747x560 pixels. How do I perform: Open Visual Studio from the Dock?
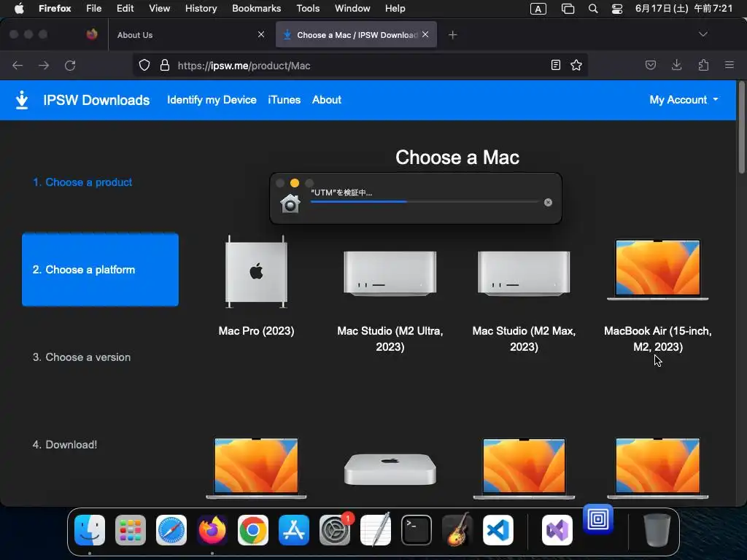(557, 530)
